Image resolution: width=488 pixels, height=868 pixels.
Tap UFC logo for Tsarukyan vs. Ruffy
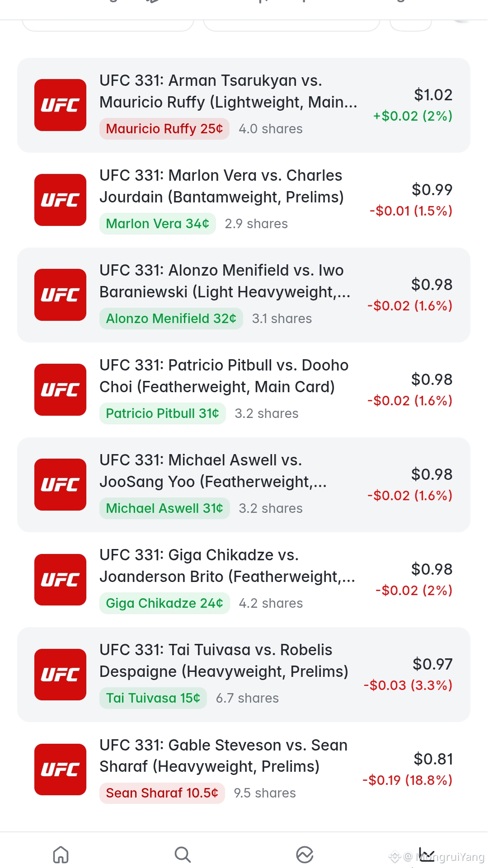click(x=60, y=105)
